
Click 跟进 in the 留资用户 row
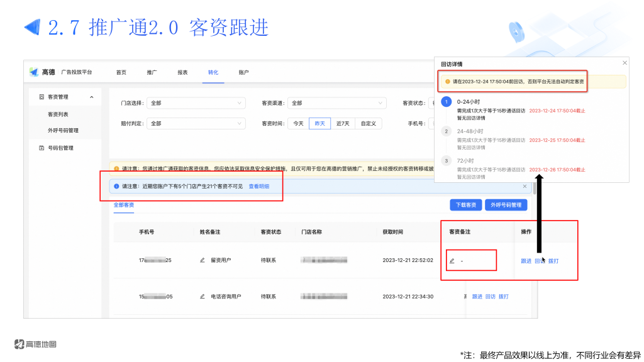526,261
